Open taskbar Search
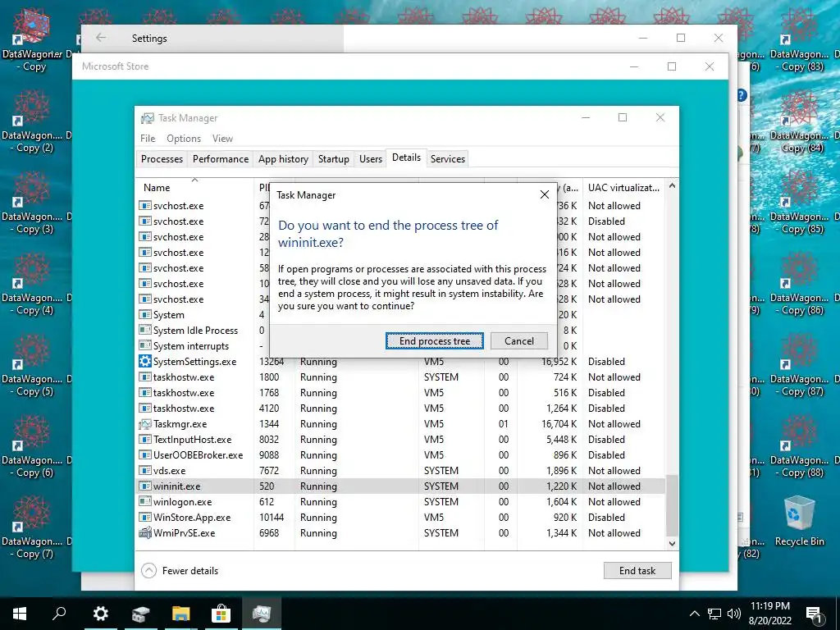 click(x=59, y=614)
